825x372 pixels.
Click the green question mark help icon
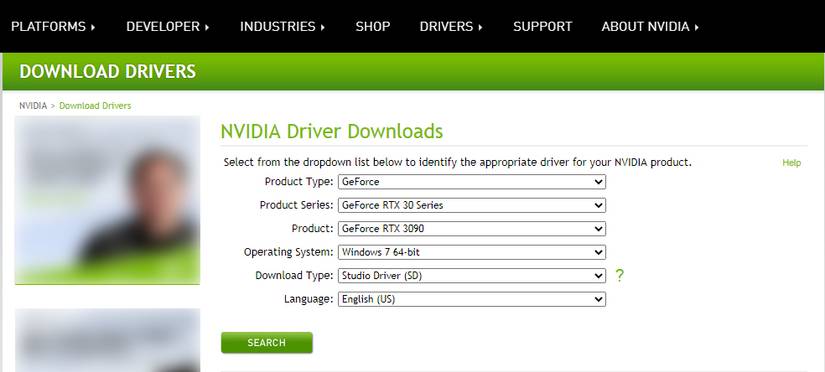pos(619,275)
